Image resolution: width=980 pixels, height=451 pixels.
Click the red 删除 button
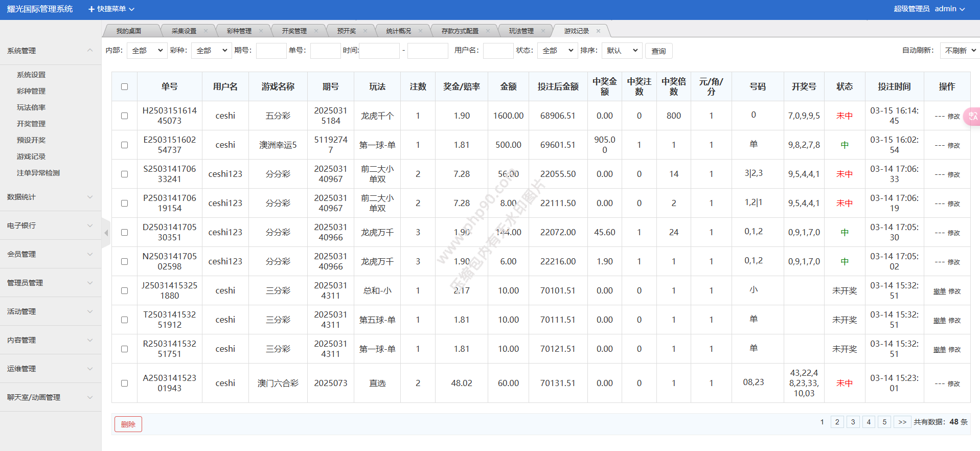click(128, 424)
